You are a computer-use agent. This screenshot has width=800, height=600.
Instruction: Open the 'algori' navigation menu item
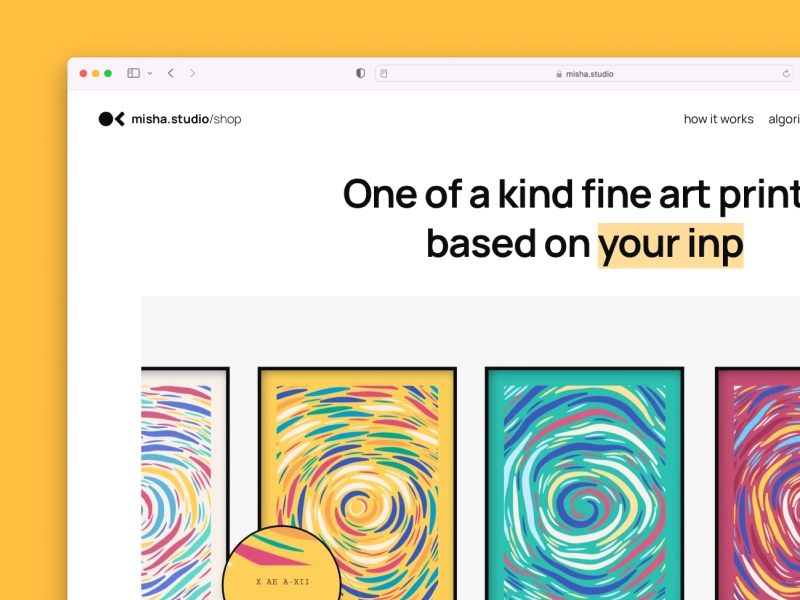(x=784, y=119)
